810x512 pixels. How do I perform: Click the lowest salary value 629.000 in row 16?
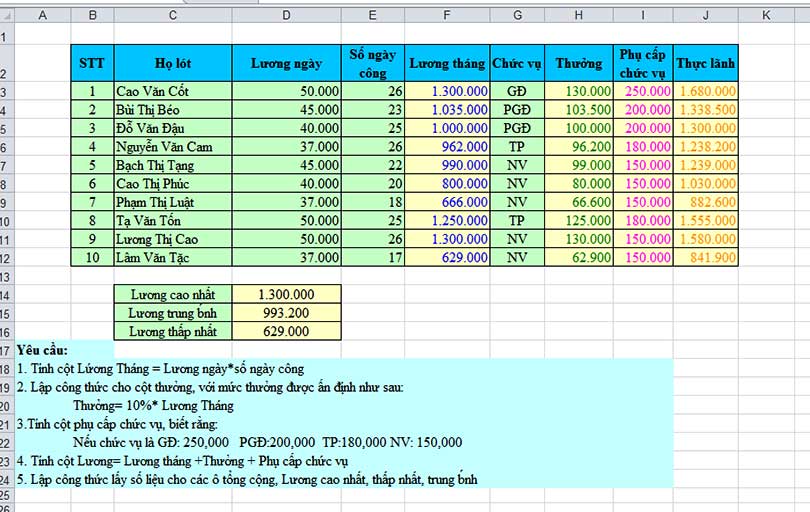pyautogui.click(x=287, y=331)
